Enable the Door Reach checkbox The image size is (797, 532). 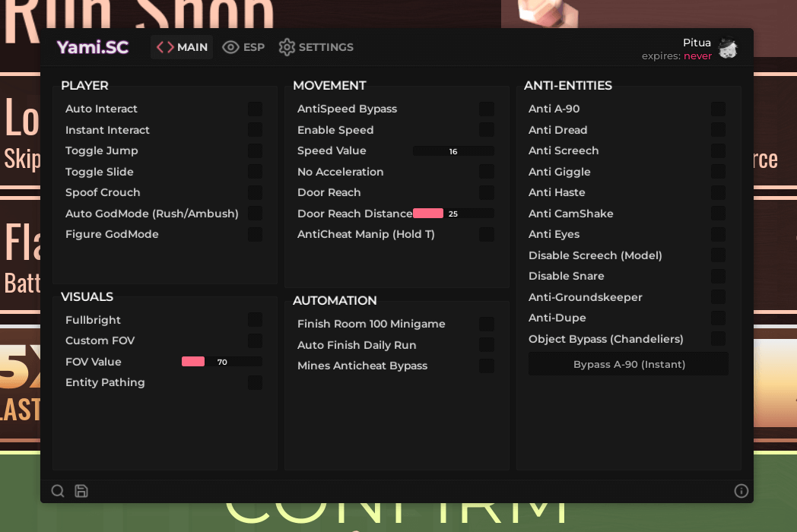pos(487,192)
